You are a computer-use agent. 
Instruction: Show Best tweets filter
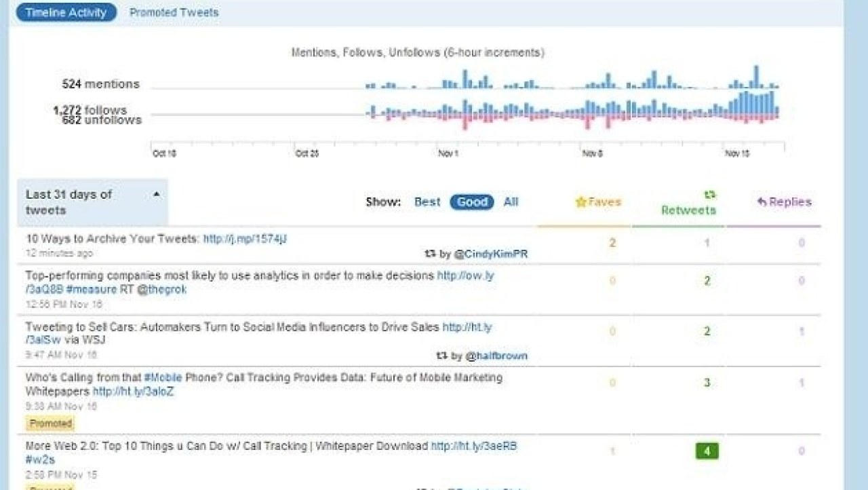pos(427,202)
